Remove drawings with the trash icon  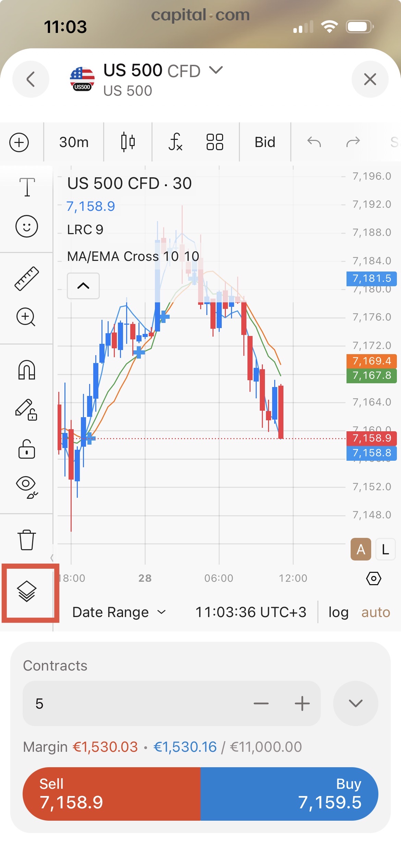tap(27, 540)
